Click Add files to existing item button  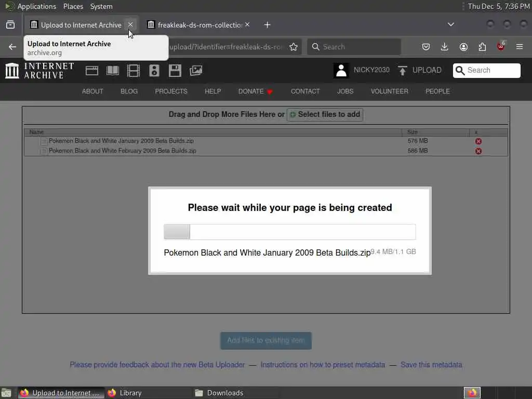click(266, 341)
